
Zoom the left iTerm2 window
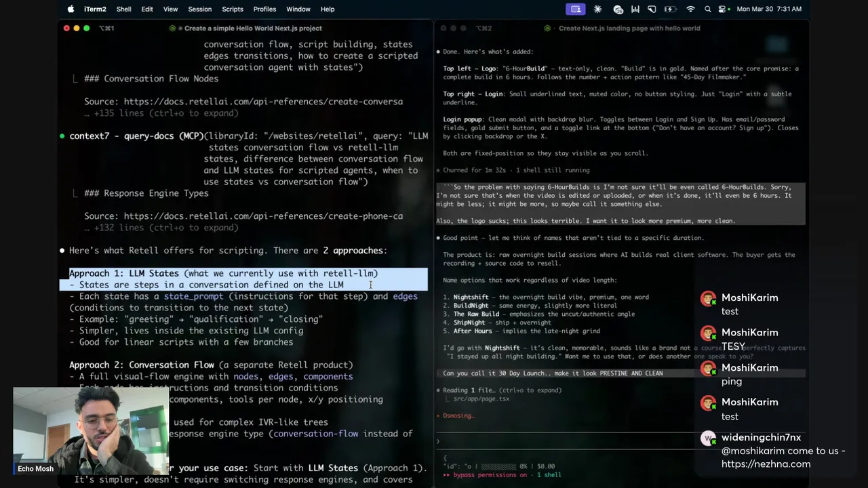[x=87, y=28]
